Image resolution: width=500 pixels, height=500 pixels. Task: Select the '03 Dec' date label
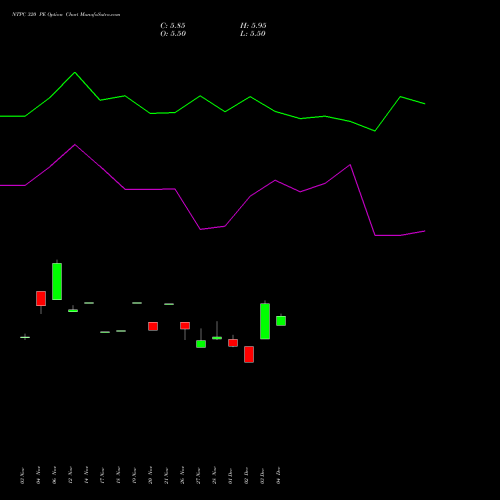(262, 475)
